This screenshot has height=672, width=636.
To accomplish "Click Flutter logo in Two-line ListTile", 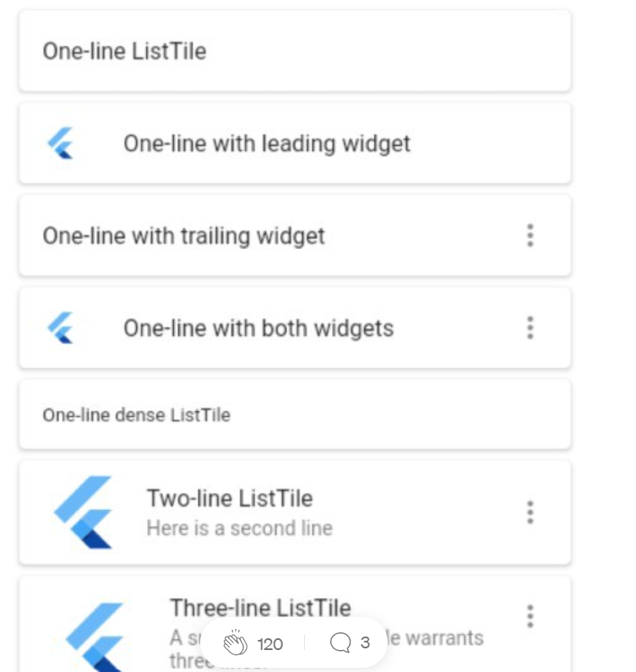I will coord(83,512).
